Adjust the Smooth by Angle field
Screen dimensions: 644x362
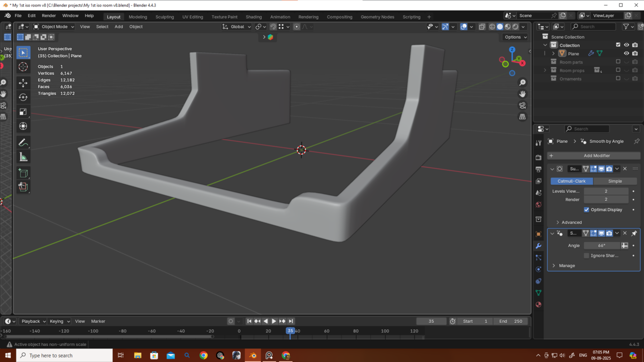(x=602, y=245)
